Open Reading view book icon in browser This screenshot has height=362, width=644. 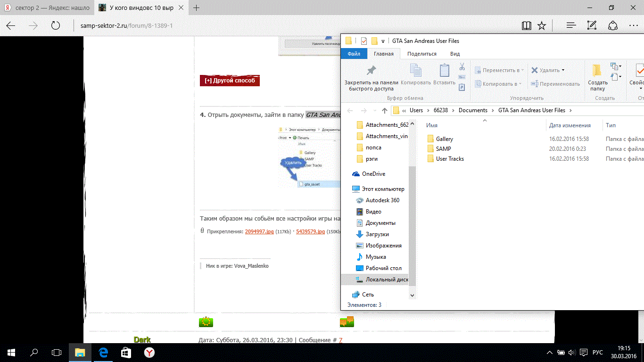[527, 25]
